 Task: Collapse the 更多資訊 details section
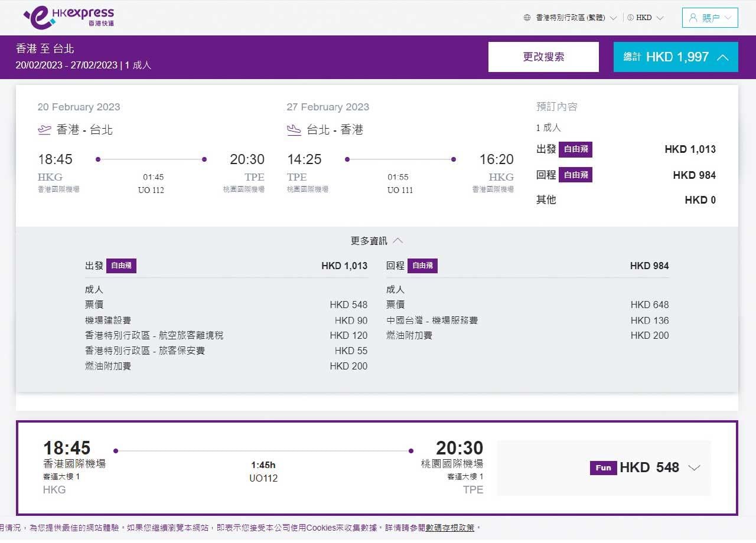point(377,241)
